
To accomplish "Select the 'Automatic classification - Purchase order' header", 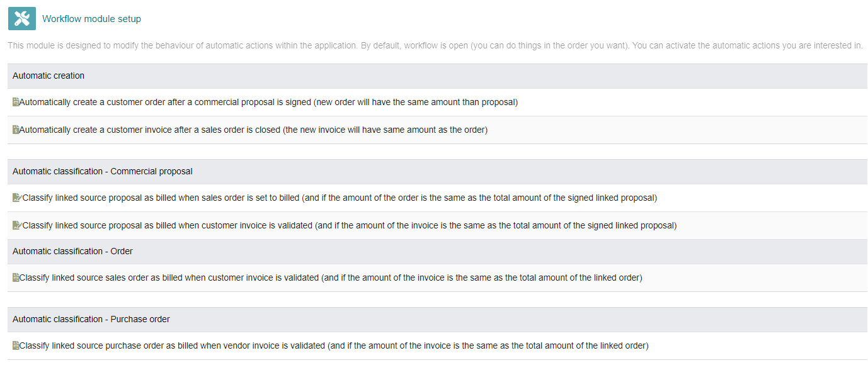I will (437, 319).
